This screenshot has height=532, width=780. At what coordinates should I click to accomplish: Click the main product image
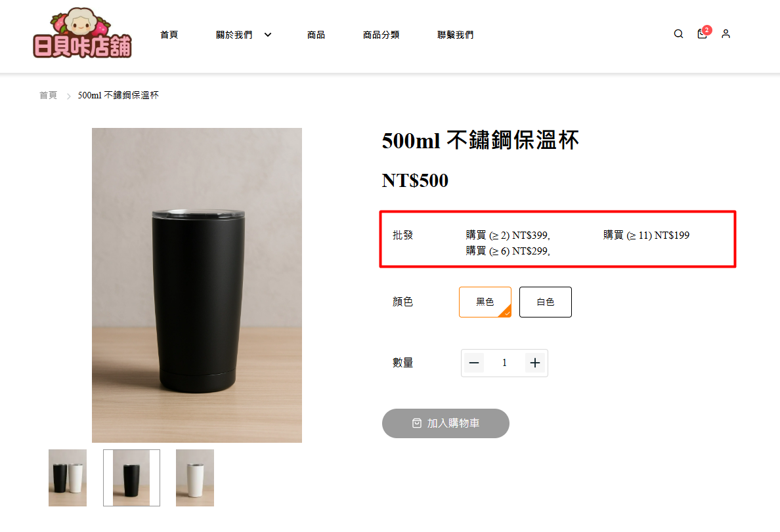[x=197, y=285]
